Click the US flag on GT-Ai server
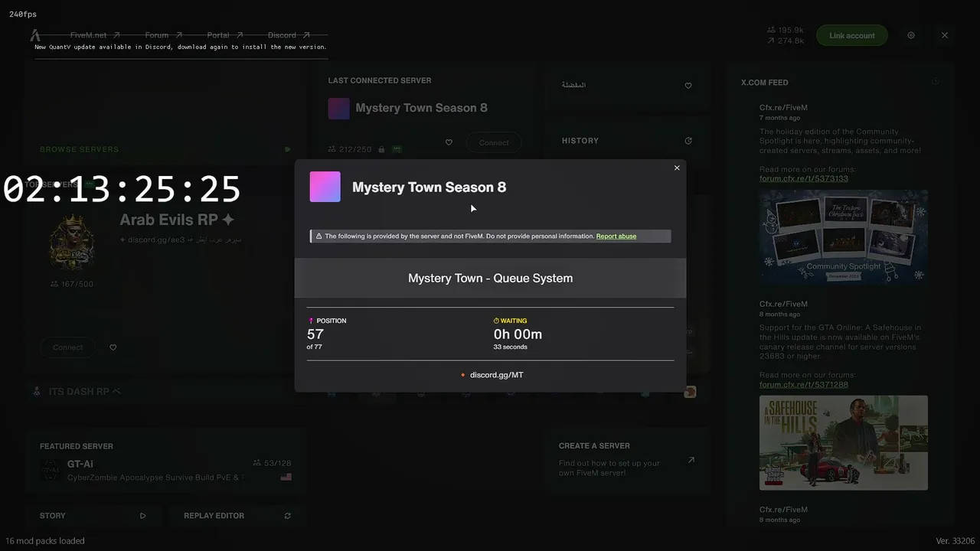The image size is (980, 551). [286, 477]
